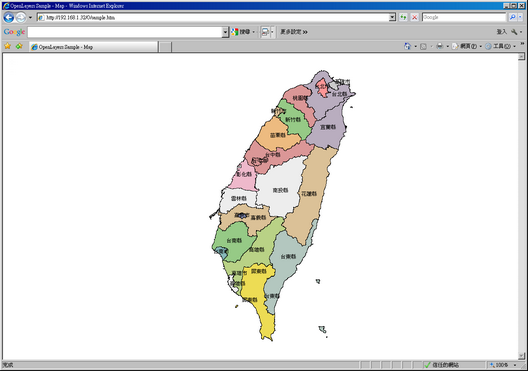
Task: Open Google toolbar search box dropdown arrow
Action: point(225,32)
